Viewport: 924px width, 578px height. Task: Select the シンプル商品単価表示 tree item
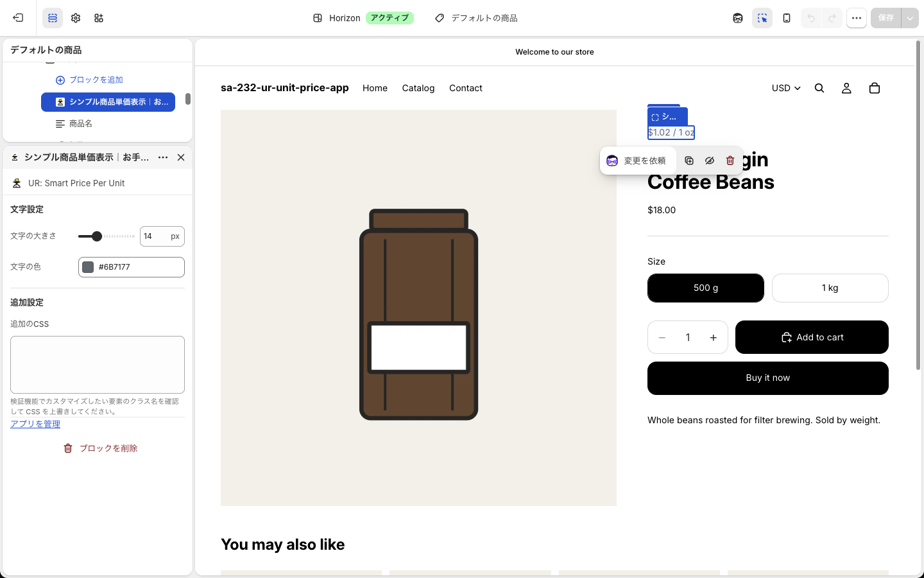click(108, 102)
